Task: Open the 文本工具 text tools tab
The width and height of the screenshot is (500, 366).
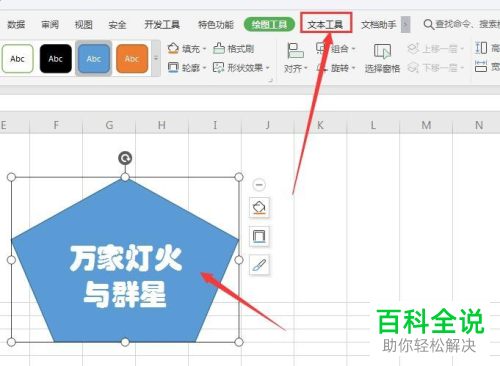Action: click(326, 24)
